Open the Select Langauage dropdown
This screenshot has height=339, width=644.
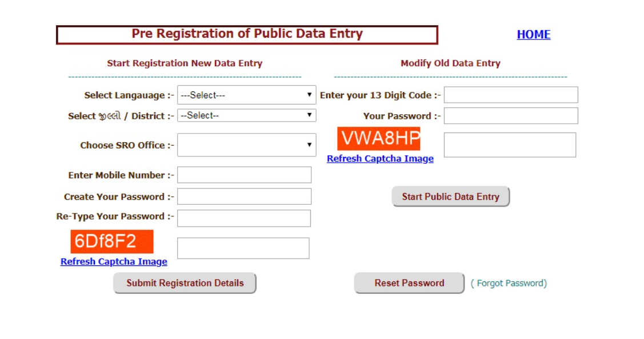tap(246, 95)
